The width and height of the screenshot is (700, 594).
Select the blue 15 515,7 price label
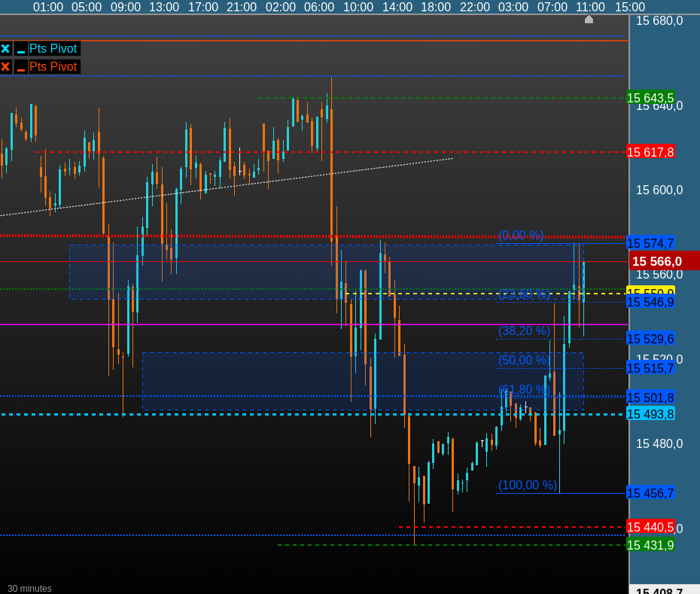point(650,368)
